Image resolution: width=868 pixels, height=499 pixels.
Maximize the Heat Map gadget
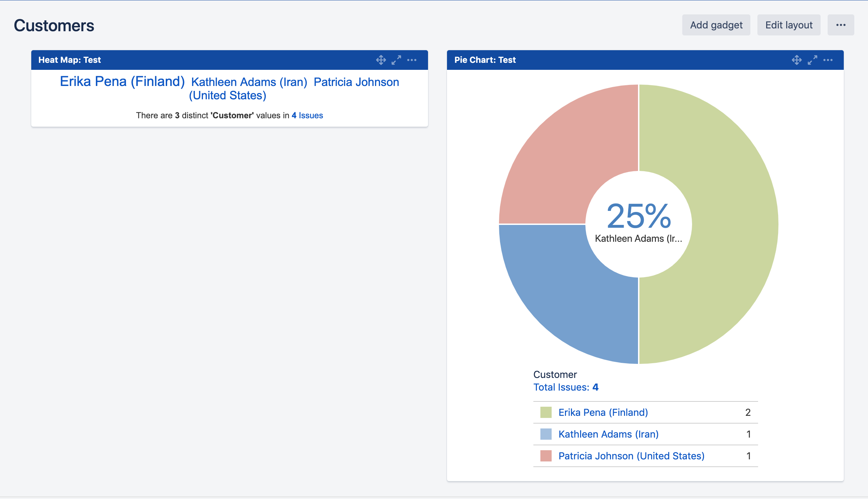point(396,60)
